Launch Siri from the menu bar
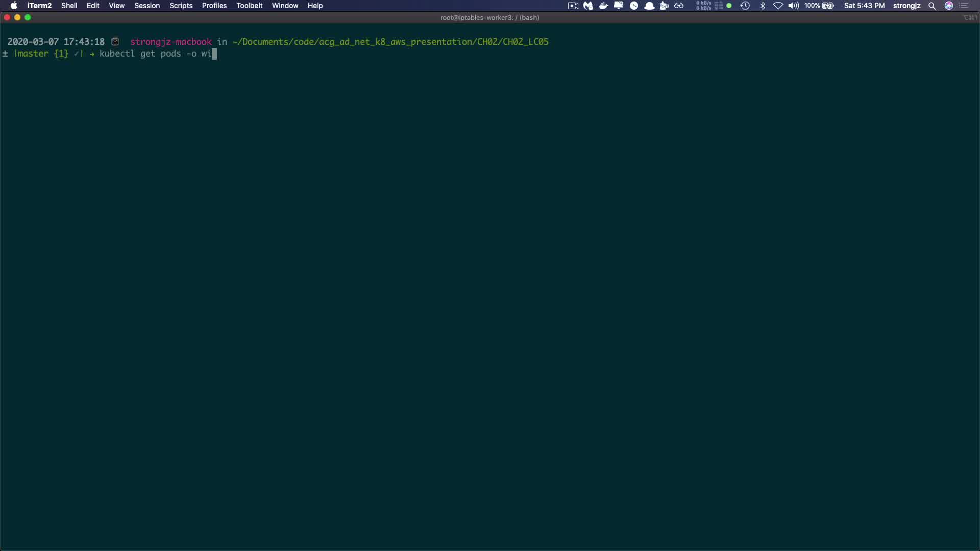Screen dimensions: 980x551 click(x=949, y=6)
